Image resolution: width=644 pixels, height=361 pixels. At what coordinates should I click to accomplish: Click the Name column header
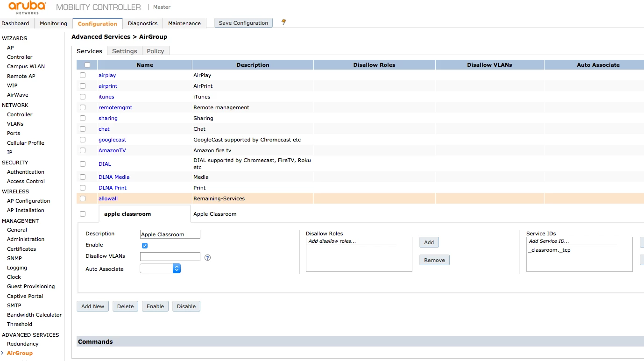(x=145, y=65)
